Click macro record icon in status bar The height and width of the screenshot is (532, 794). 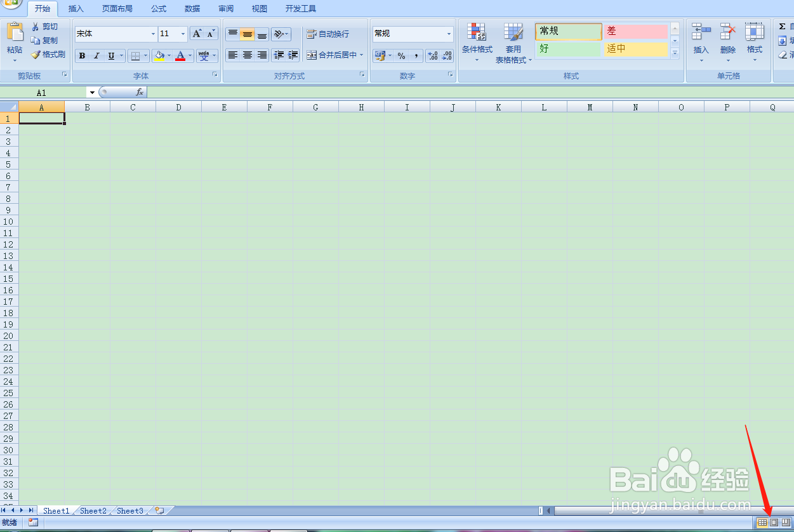coord(33,522)
